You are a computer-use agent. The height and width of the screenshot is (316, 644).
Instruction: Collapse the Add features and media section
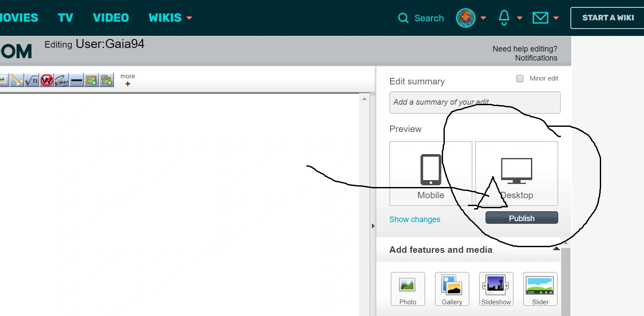click(556, 249)
